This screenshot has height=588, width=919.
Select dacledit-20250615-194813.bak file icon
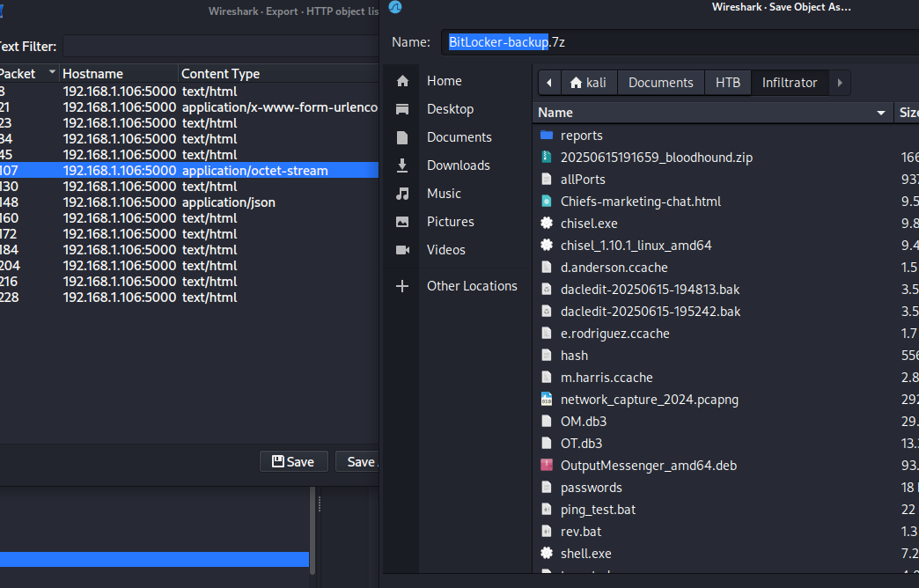(x=547, y=289)
